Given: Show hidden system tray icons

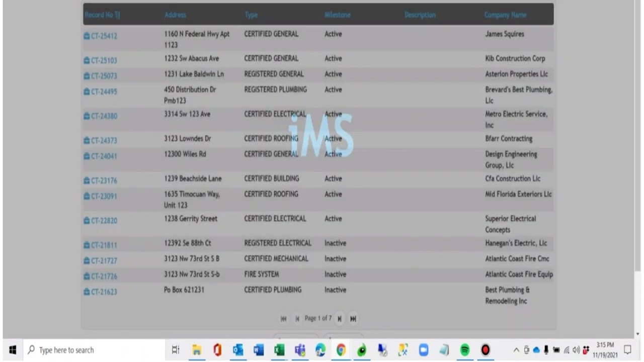Looking at the screenshot, I should pyautogui.click(x=516, y=350).
